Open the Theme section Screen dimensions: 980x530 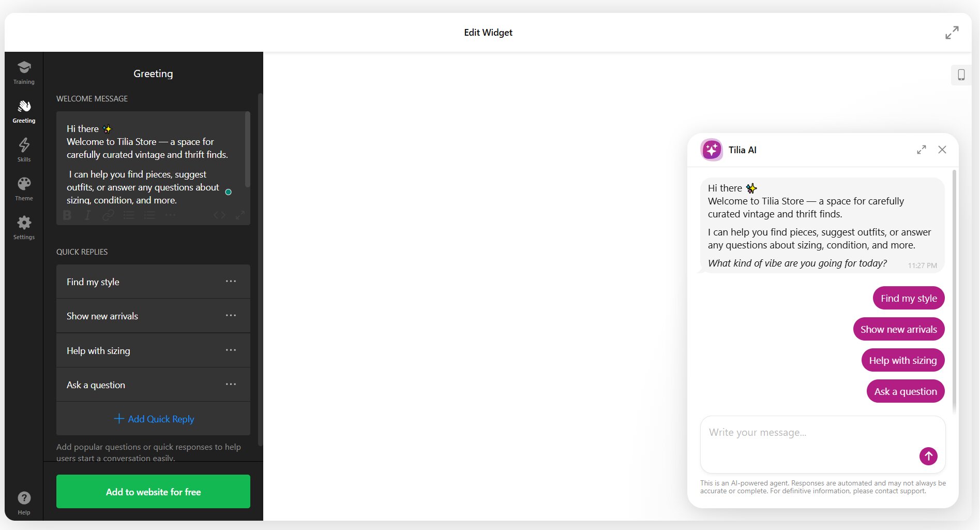[x=24, y=188]
